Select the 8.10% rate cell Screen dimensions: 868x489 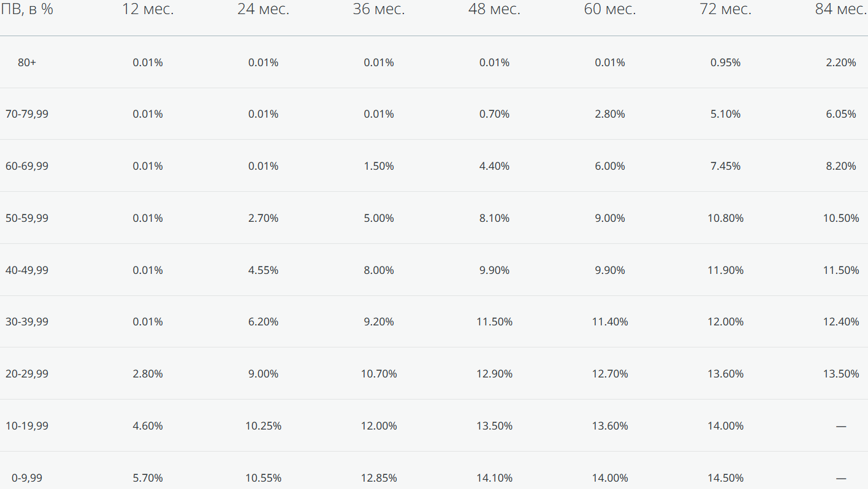[x=494, y=218]
